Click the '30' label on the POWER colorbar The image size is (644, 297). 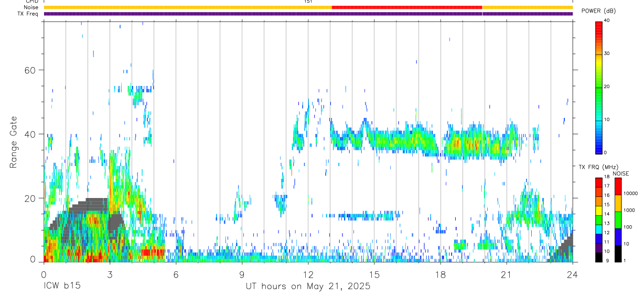pyautogui.click(x=607, y=53)
